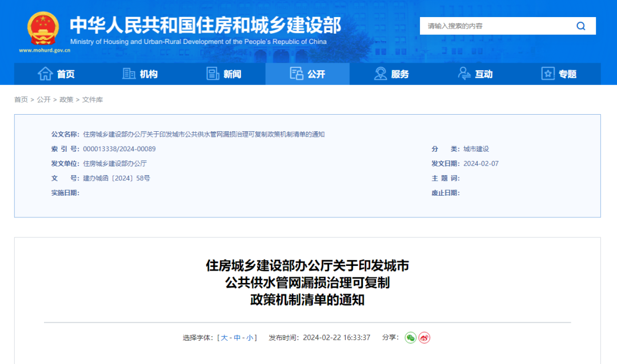
Task: Click the person icon beside 服务
Action: (380, 74)
